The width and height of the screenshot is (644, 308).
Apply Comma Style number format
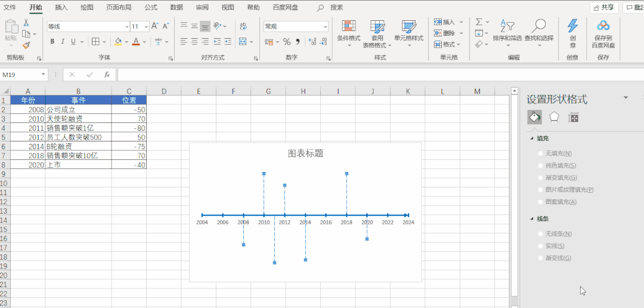pyautogui.click(x=298, y=42)
